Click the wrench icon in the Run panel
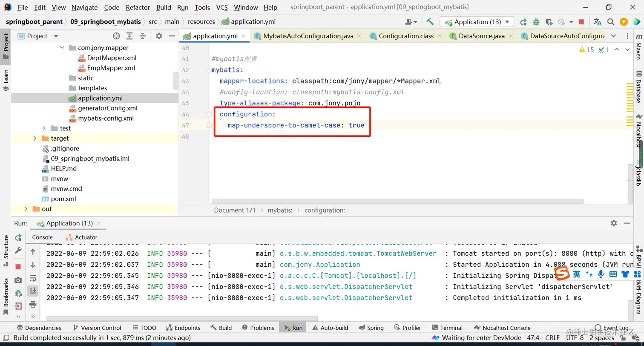Viewport: 644px width, 346px height. tap(18, 251)
